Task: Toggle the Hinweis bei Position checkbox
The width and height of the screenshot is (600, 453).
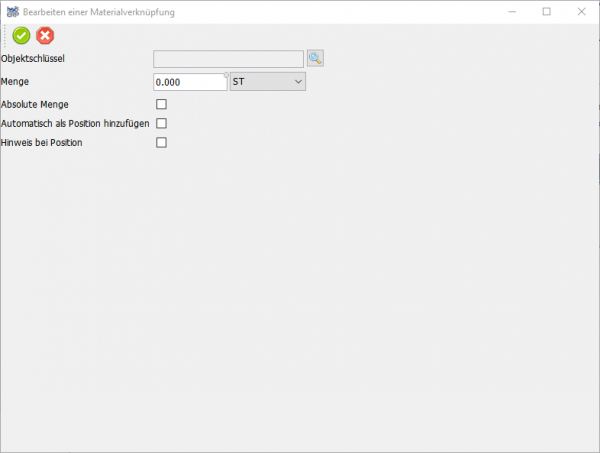Action: point(161,143)
